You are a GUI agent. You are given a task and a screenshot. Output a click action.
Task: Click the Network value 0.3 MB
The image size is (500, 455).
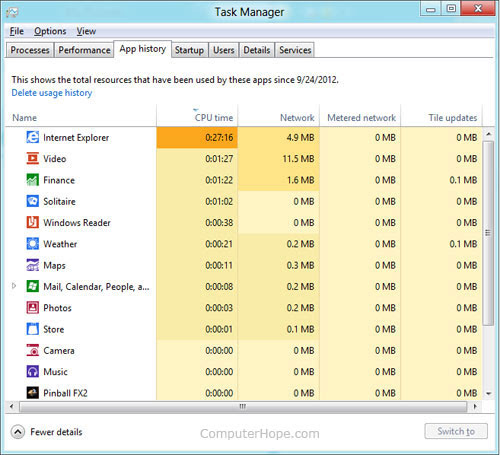[300, 265]
